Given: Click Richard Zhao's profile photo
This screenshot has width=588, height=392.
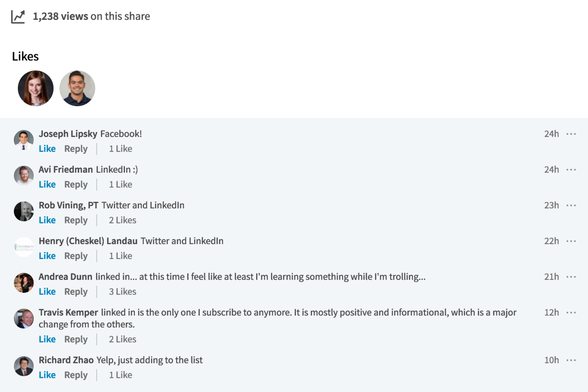Looking at the screenshot, I should pos(24,366).
